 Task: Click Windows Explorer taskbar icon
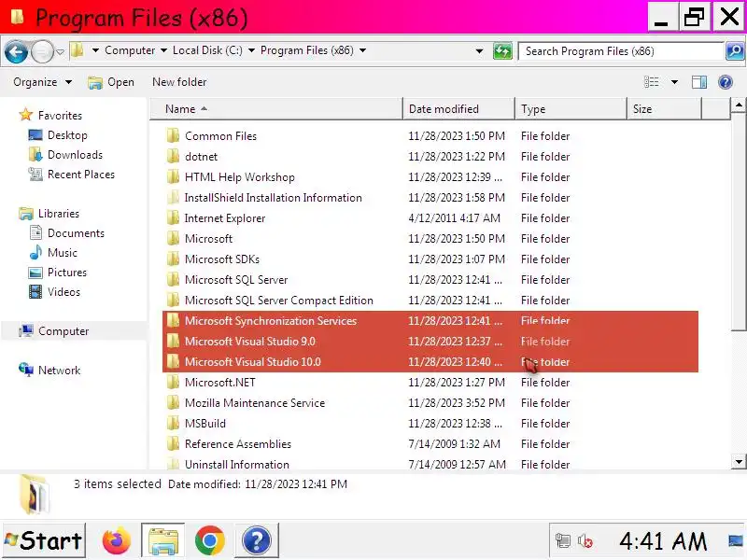162,540
